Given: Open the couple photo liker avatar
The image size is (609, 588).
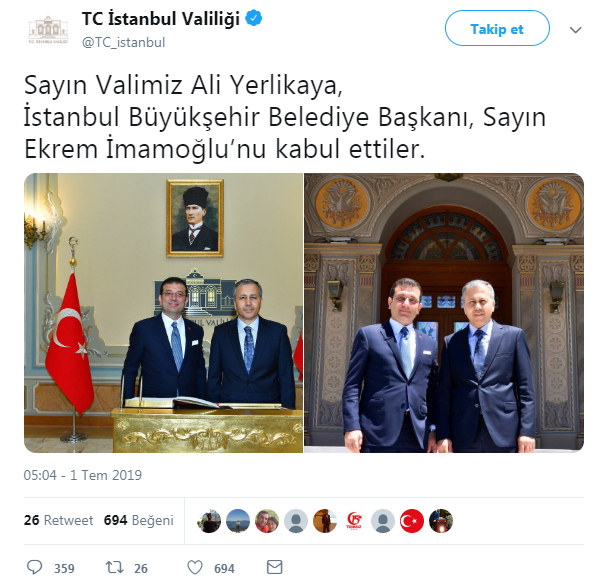Looking at the screenshot, I should coord(267,521).
